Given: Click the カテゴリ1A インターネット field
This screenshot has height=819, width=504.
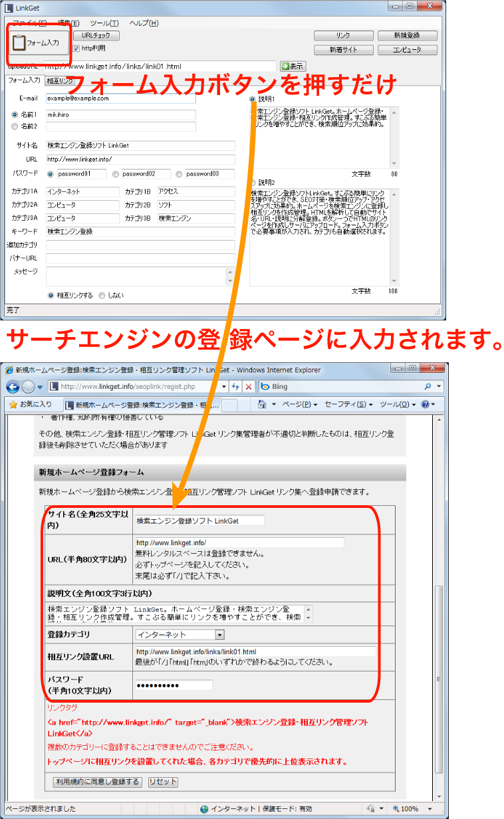Looking at the screenshot, I should point(82,191).
